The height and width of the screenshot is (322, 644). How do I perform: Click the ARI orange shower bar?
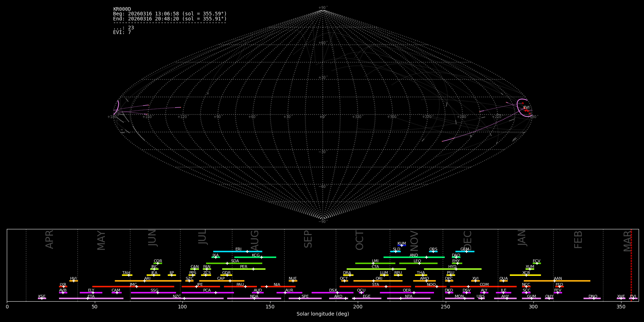click(x=148, y=281)
